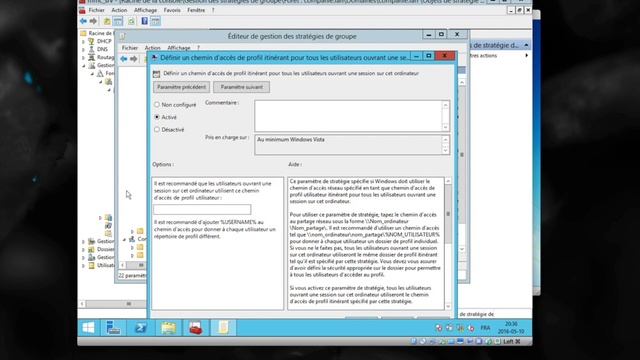Expand the Autres actions arrow in actions pane
The width and height of the screenshot is (640, 360).
click(x=527, y=55)
